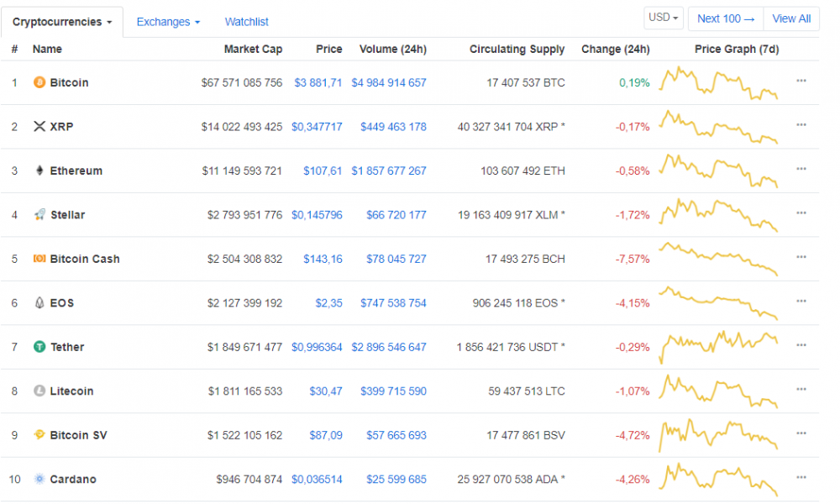Open the EOS name link
Viewport: 840px width, 504px height.
pos(61,303)
